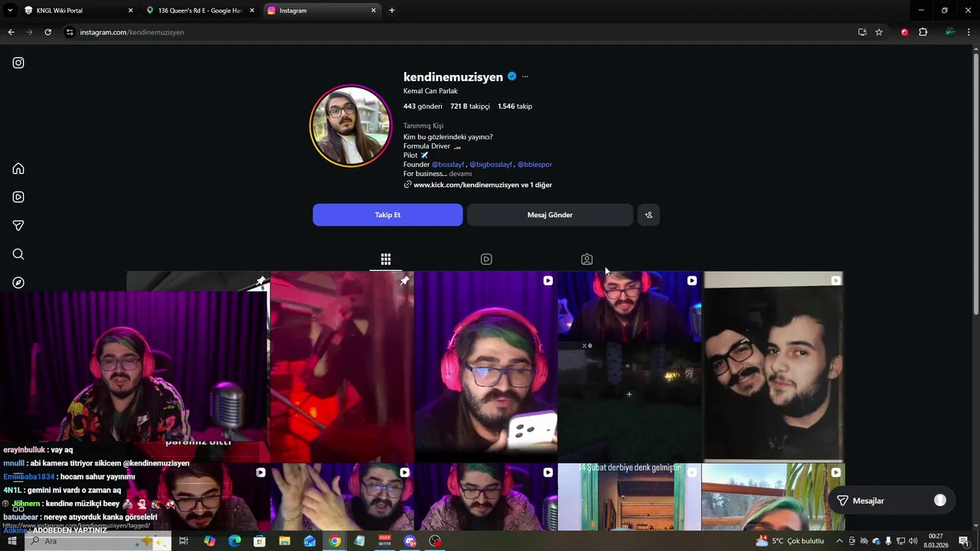Open the Search magnifier in sidebar
The width and height of the screenshot is (980, 551).
18,254
